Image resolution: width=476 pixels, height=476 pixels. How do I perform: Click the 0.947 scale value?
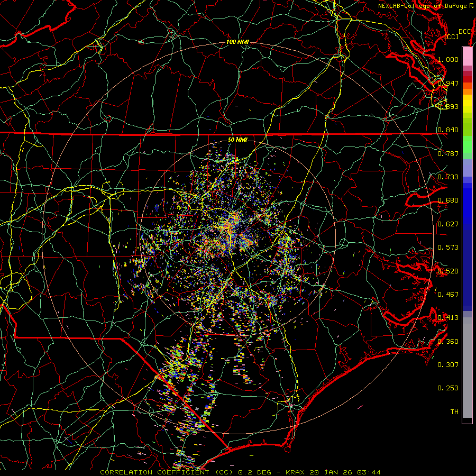448,83
